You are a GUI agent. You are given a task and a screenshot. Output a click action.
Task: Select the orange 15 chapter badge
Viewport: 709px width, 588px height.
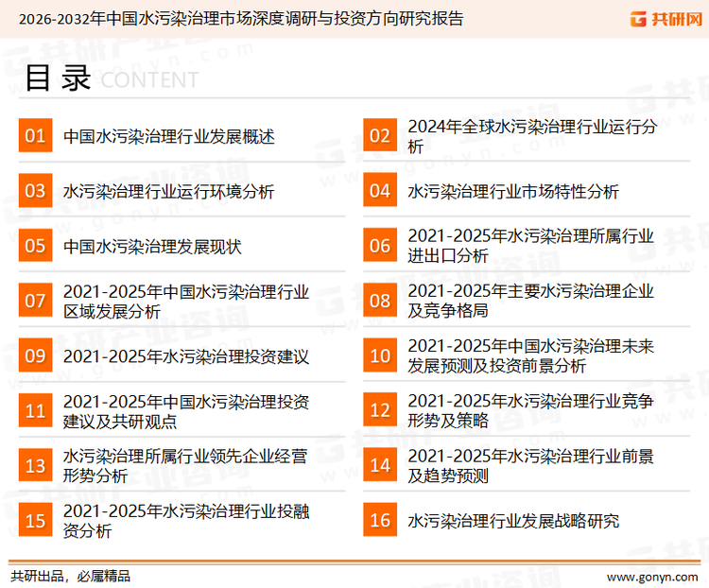tap(35, 520)
